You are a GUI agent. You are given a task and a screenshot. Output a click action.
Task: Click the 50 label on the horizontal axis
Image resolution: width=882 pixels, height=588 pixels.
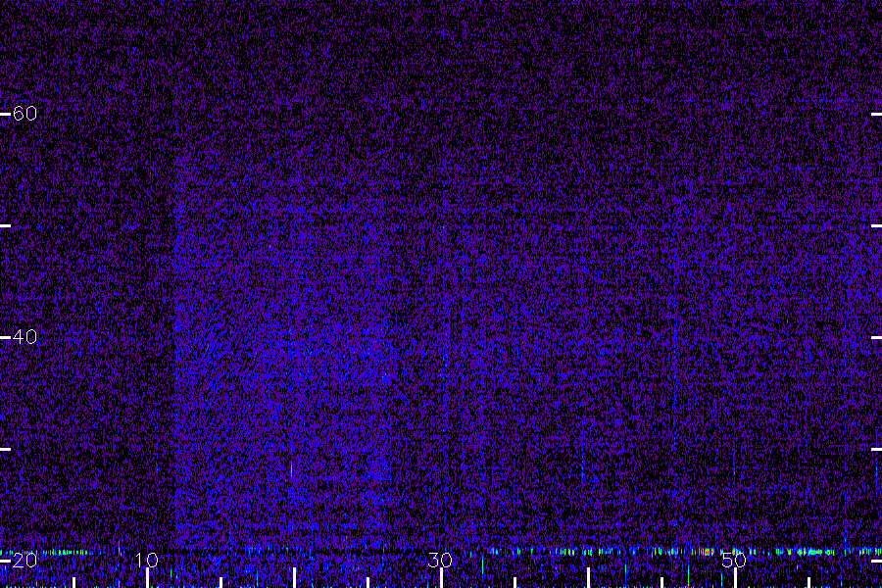point(734,561)
